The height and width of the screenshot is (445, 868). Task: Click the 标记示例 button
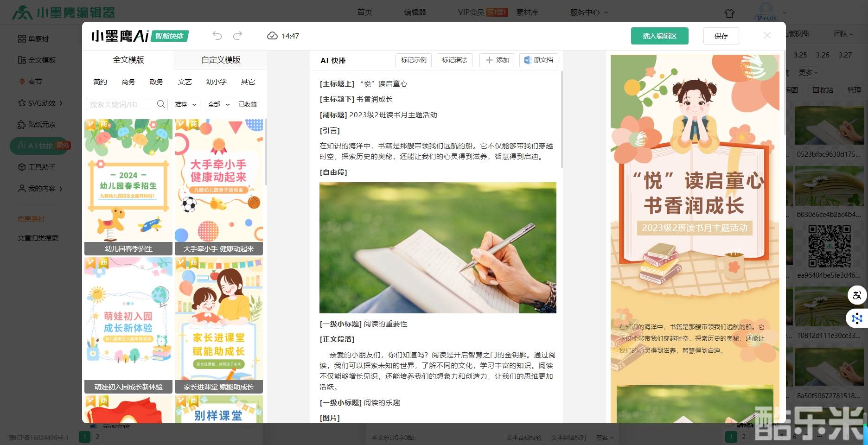414,60
